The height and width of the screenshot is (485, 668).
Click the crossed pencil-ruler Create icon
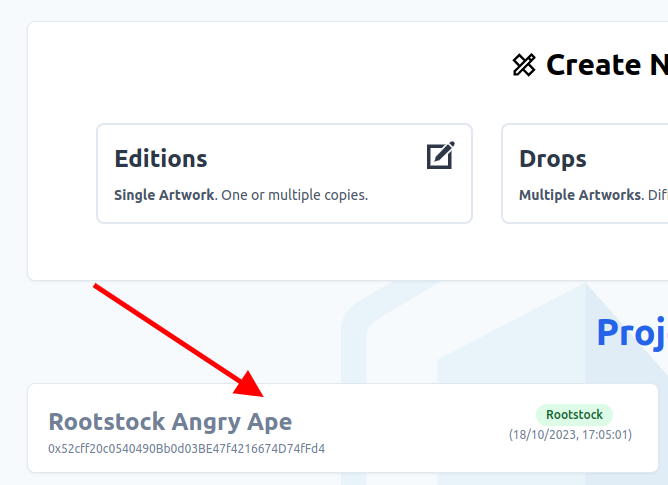(x=524, y=65)
